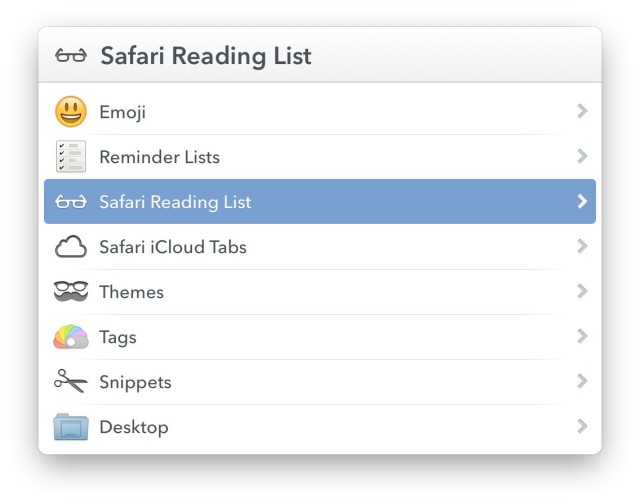This screenshot has height=504, width=640.
Task: Click the colorful Tags fan icon
Action: click(x=71, y=337)
